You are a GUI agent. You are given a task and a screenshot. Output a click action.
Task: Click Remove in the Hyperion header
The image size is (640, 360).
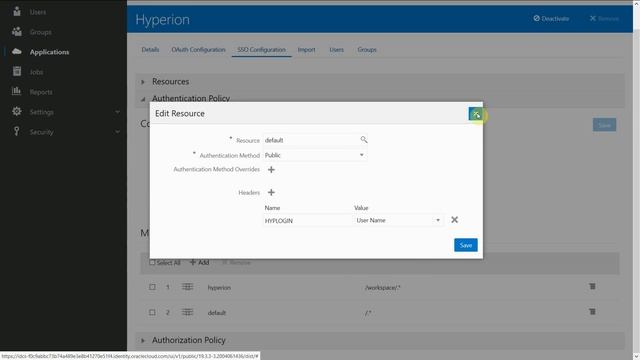coord(604,18)
